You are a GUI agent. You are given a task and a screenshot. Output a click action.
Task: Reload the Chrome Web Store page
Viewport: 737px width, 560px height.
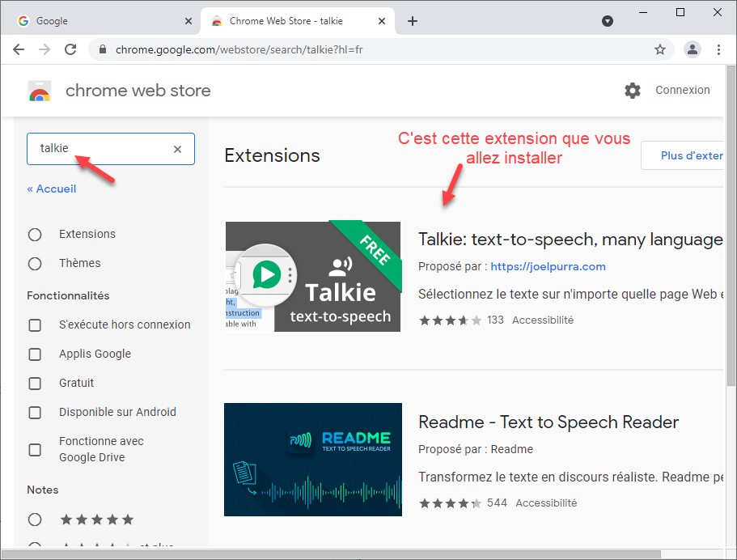pos(70,49)
